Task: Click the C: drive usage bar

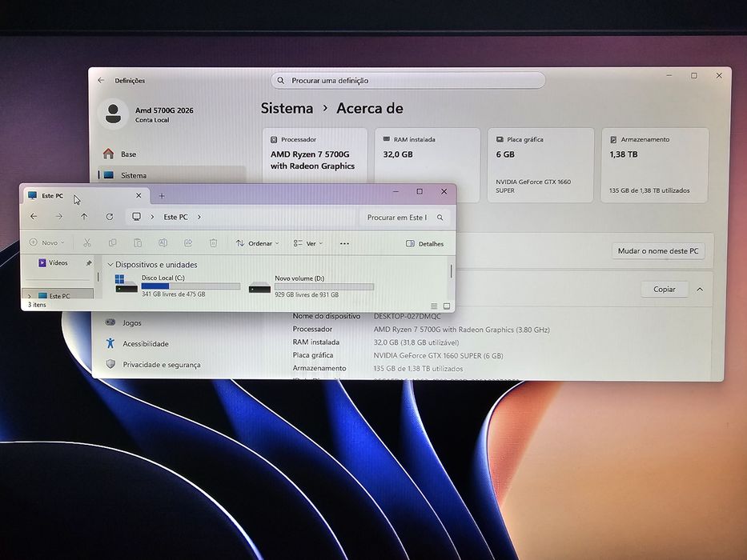Action: tap(191, 286)
